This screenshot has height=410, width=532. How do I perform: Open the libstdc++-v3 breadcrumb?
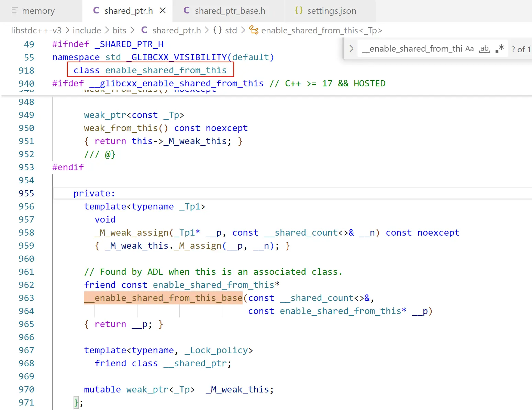coord(36,30)
